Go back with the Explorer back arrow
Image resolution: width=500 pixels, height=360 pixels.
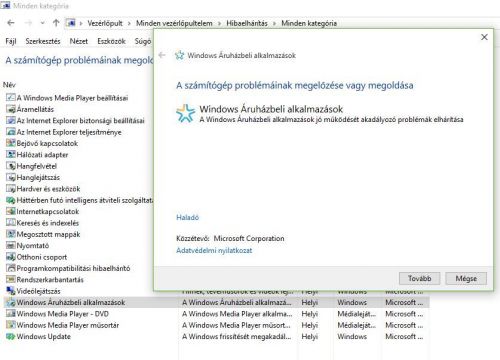tap(11, 23)
